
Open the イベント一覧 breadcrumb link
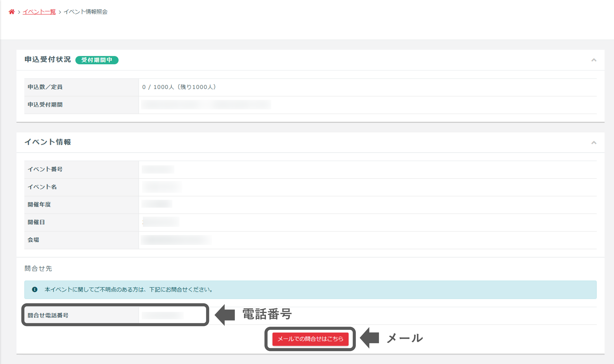(x=39, y=12)
